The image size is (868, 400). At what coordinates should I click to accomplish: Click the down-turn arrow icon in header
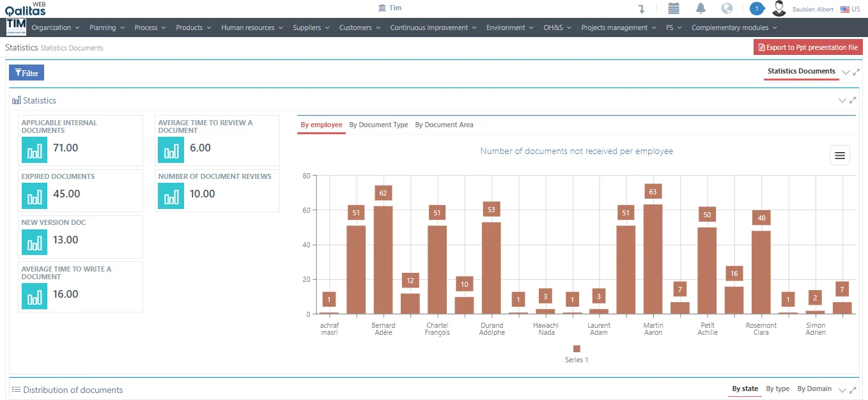(x=641, y=9)
